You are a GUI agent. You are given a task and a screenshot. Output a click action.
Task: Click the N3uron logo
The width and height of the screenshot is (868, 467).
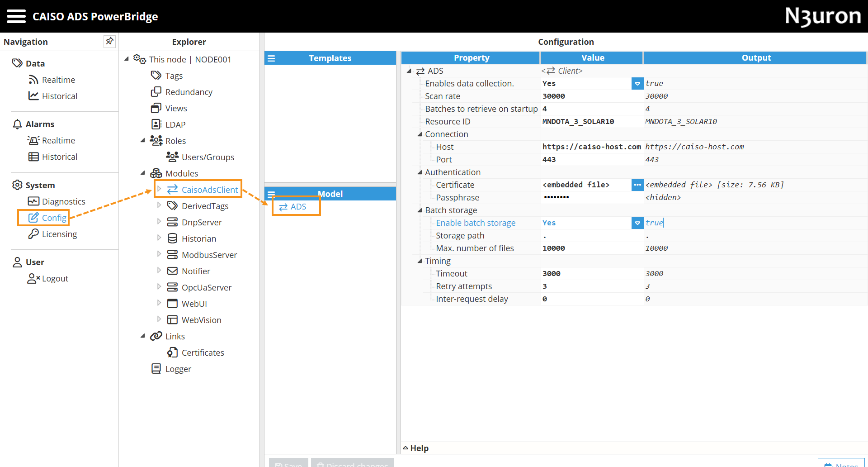click(x=823, y=16)
